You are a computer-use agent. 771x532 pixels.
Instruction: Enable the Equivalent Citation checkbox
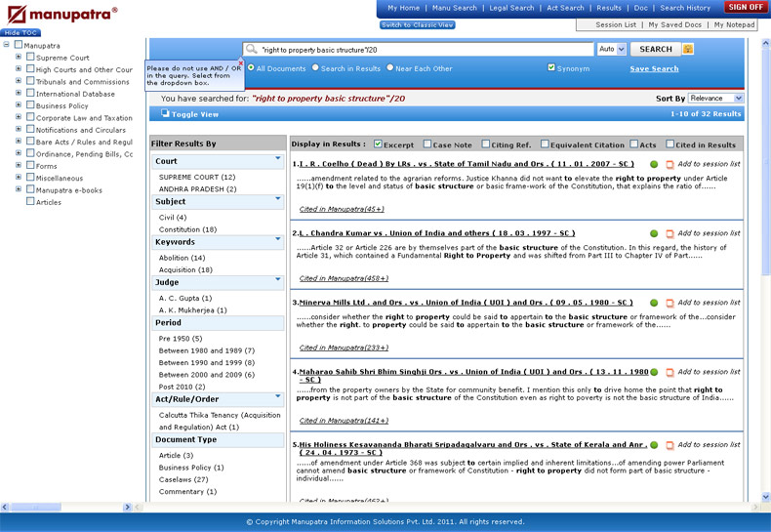pos(545,144)
